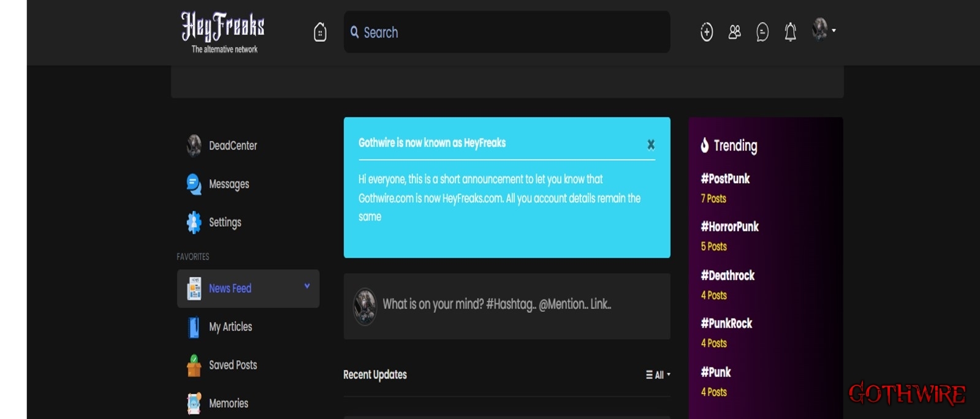Open the chat bubble icon in header

coord(762,32)
